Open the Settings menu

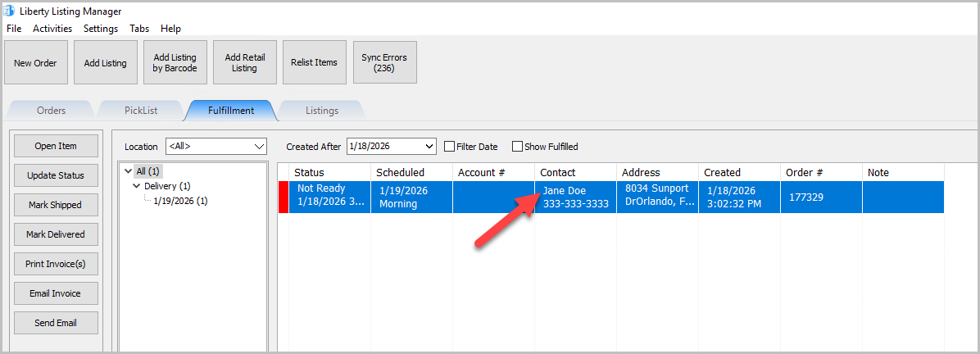click(x=101, y=29)
